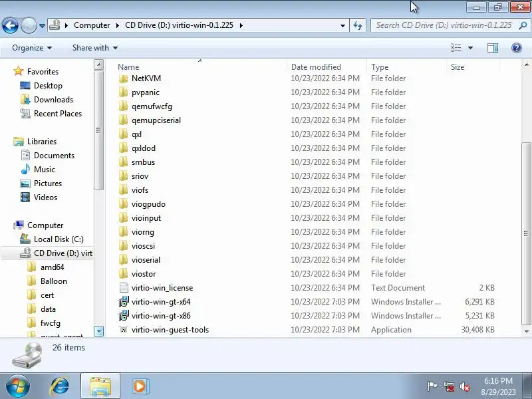Select the virtio-win-gt-x64 installer
The image size is (532, 399).
(161, 302)
